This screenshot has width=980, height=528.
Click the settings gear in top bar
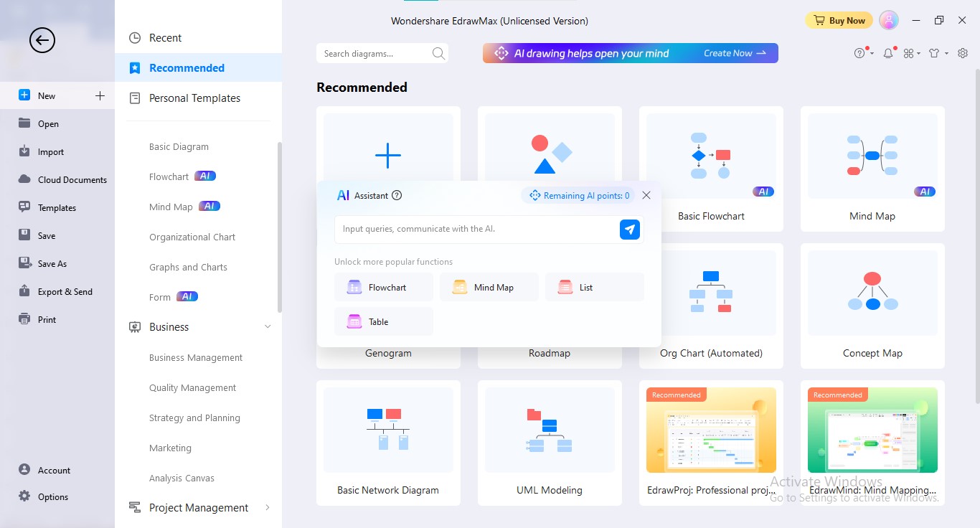(x=961, y=53)
